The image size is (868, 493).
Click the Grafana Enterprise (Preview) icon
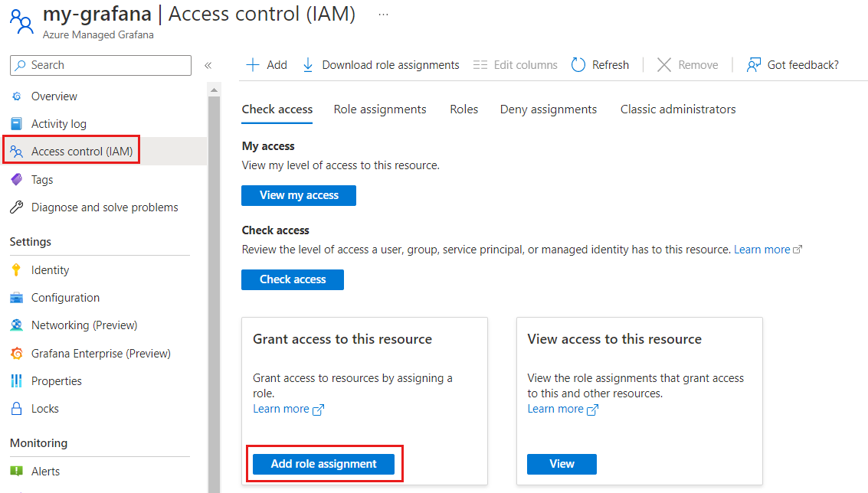click(x=17, y=353)
